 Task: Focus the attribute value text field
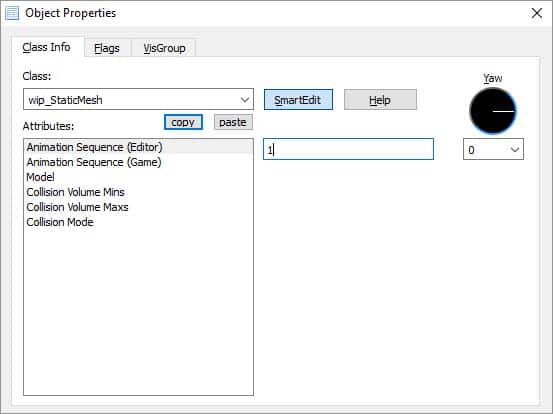(348, 149)
